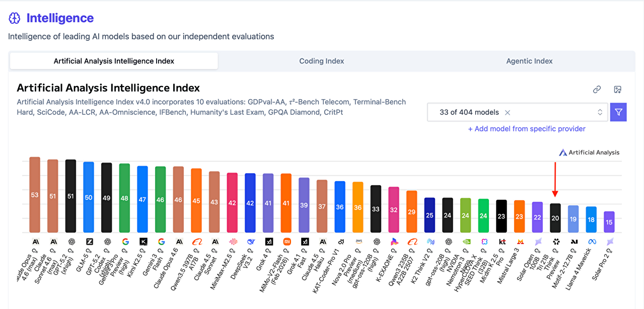Click the Intelligence section heading

coord(60,18)
